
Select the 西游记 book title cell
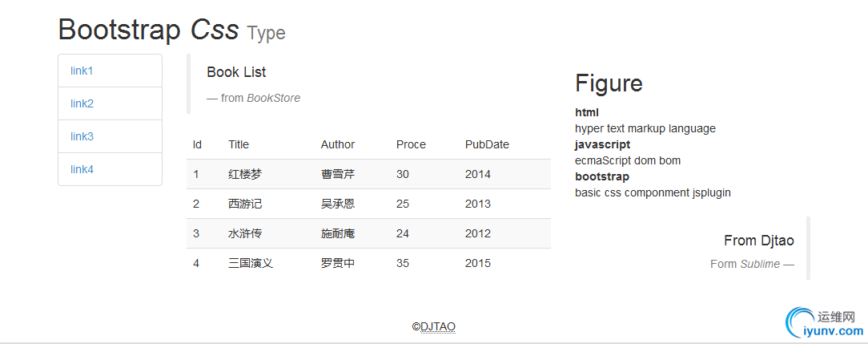pos(244,204)
